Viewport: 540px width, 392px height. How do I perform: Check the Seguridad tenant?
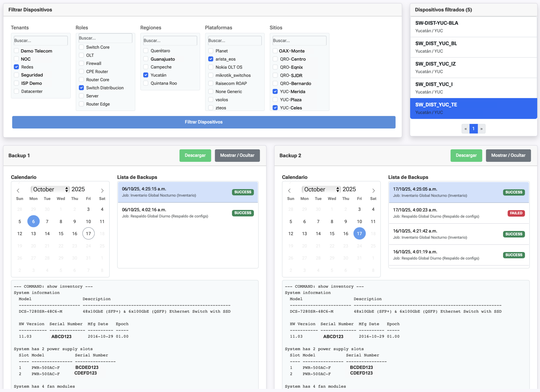[x=16, y=75]
